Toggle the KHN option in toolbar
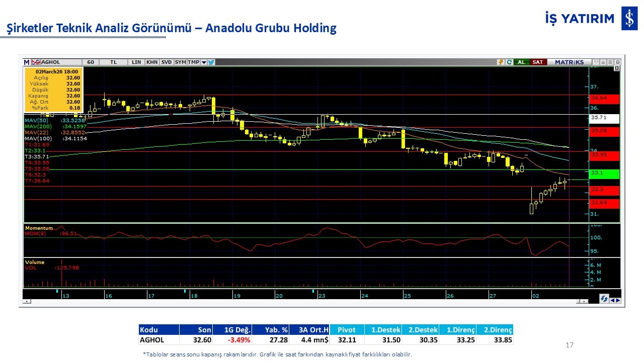Image resolution: width=644 pixels, height=362 pixels. pos(151,62)
